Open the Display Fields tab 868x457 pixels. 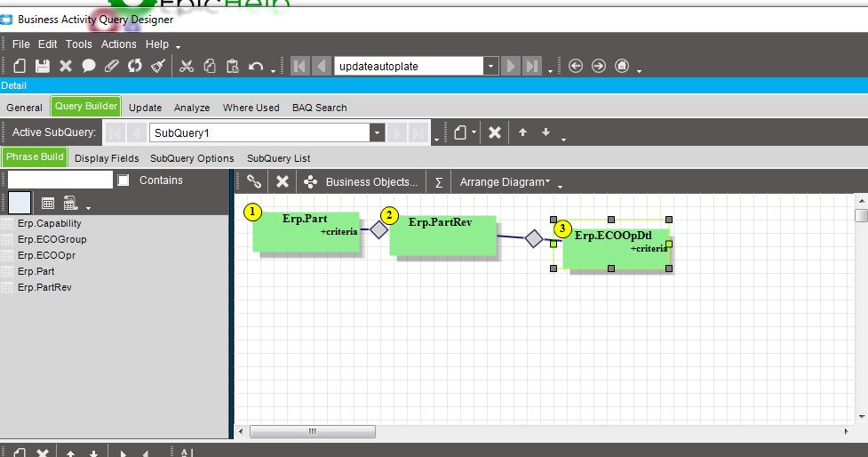pyautogui.click(x=107, y=158)
